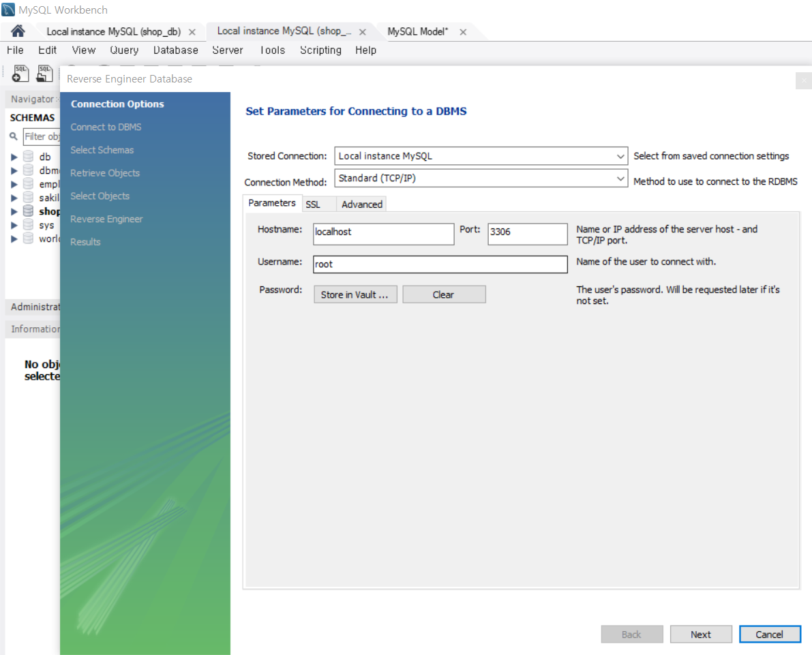This screenshot has height=655, width=812.
Task: Select the sys schema database icon
Action: pos(29,225)
